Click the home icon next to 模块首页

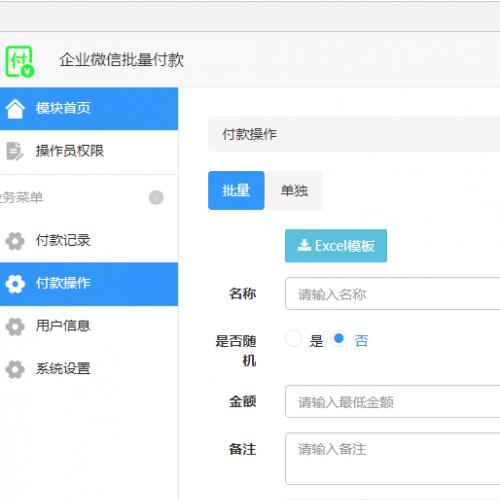[x=15, y=109]
